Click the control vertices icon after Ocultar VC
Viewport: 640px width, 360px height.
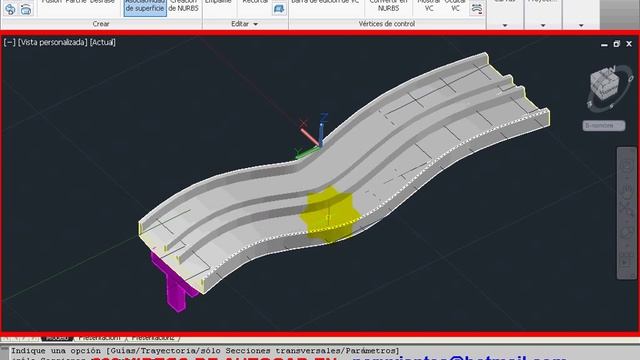coord(476,9)
